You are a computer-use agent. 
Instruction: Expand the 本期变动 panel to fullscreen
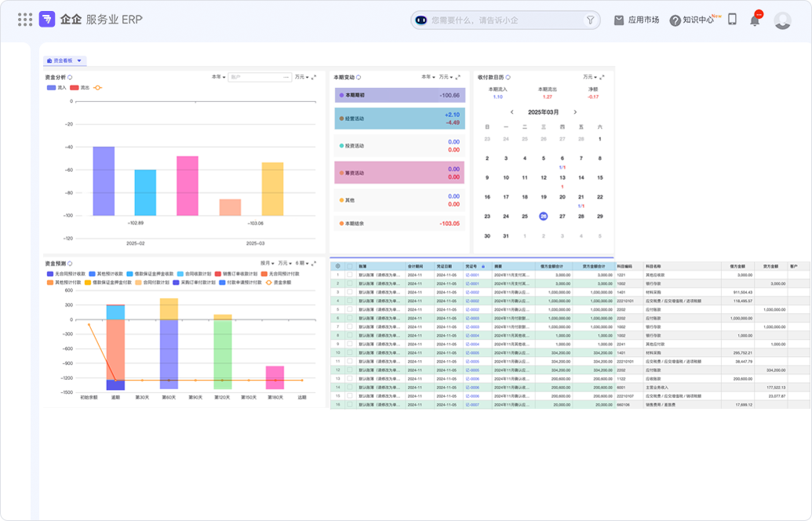tap(458, 77)
